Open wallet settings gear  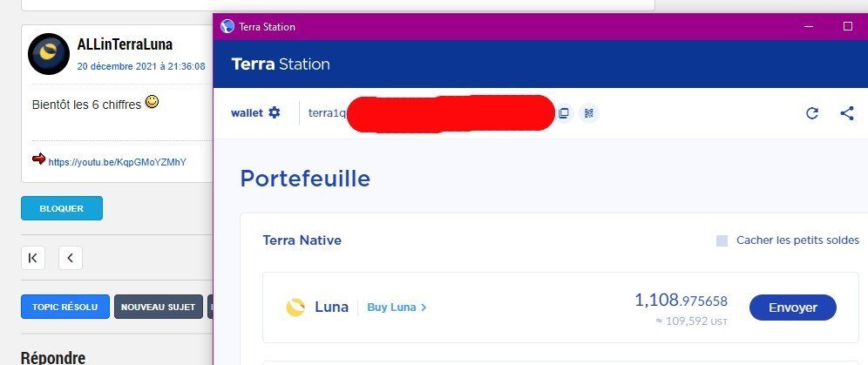point(275,113)
